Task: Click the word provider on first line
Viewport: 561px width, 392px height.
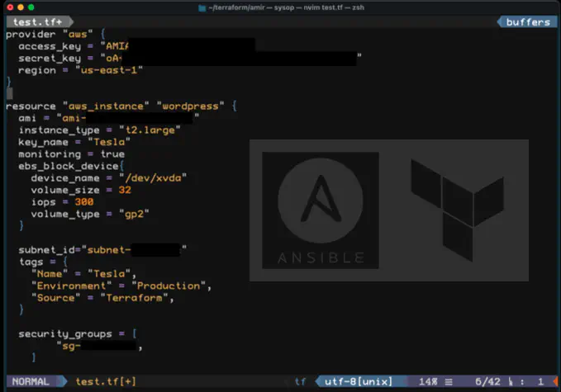Action: pyautogui.click(x=31, y=35)
